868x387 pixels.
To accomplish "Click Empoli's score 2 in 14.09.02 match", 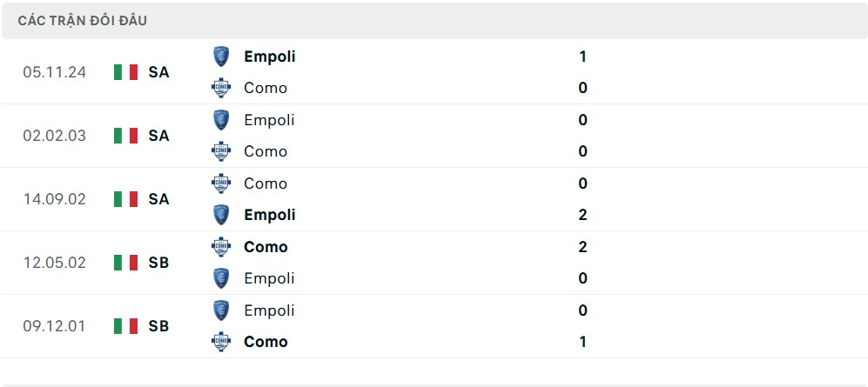I will [582, 215].
